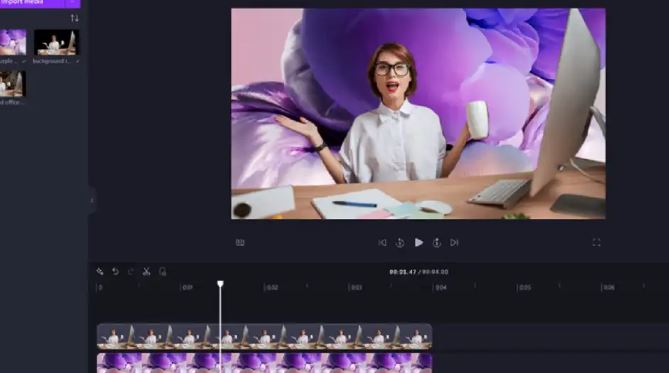Screen dimensions: 669x373
Task: Click the Import media button
Action: click(32, 3)
